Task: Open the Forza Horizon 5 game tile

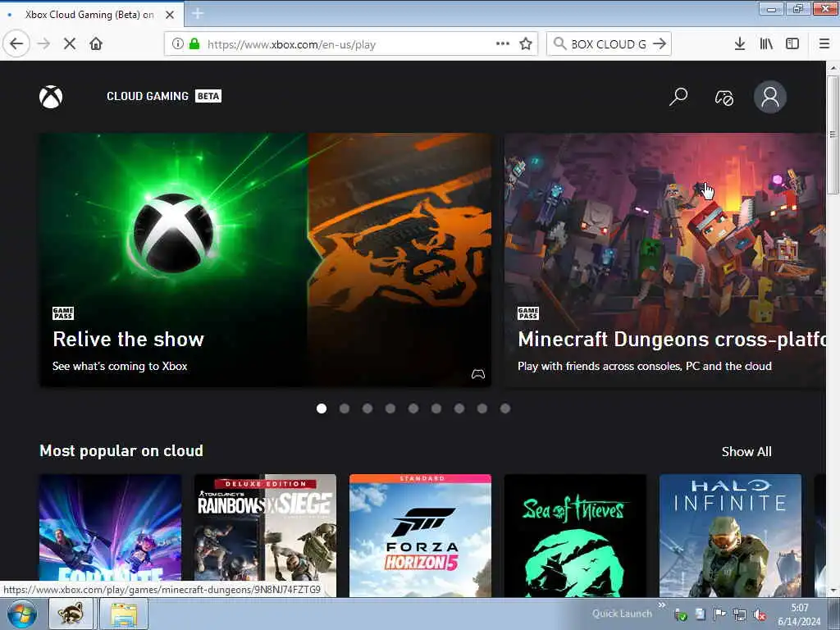Action: (x=420, y=535)
